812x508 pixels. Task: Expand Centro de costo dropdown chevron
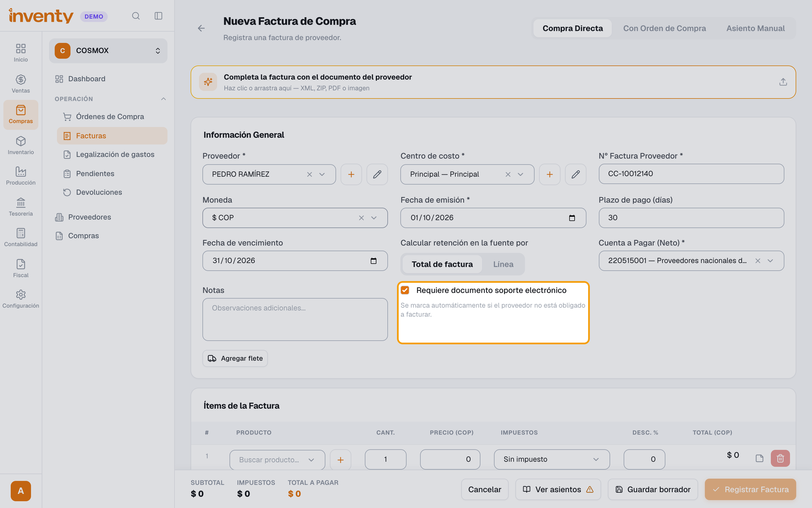coord(520,174)
